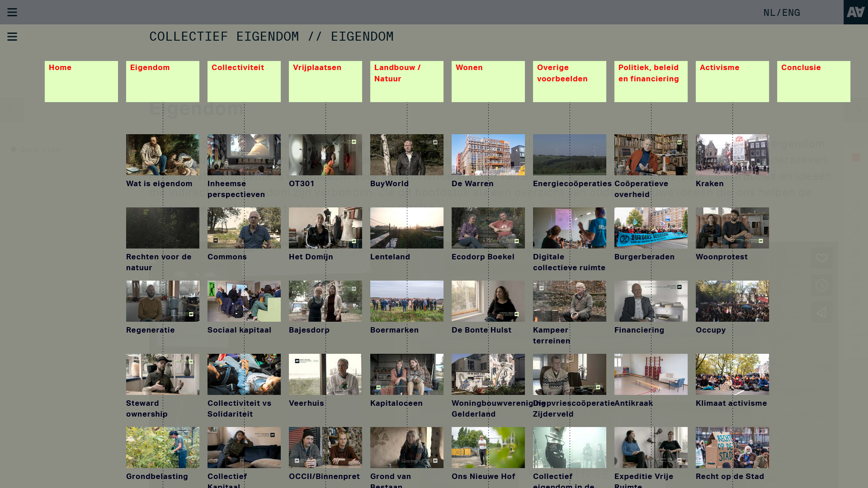Viewport: 868px width, 488px height.
Task: Open the Vrijplaatsen menu card
Action: click(325, 81)
